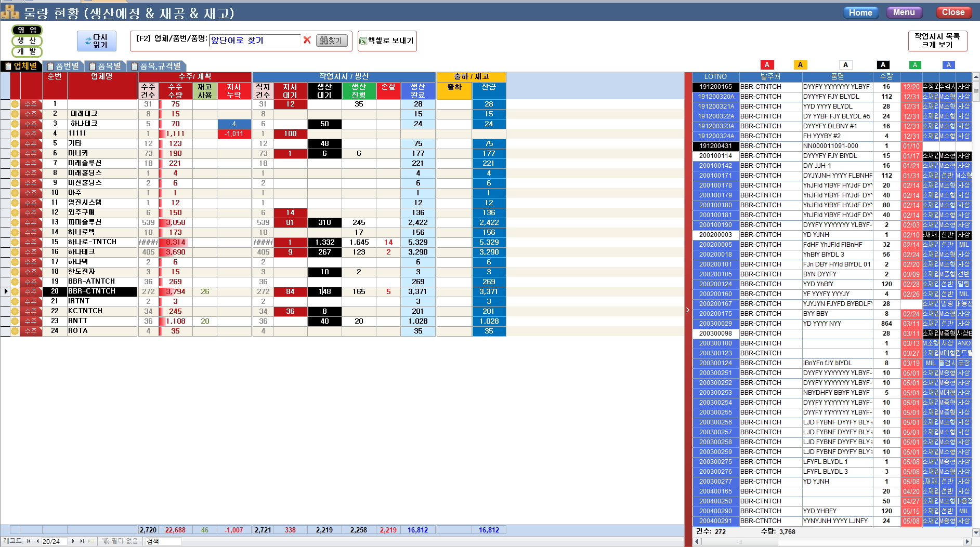The height and width of the screenshot is (547, 980).
Task: Click the 발주처 column header
Action: pyautogui.click(x=770, y=76)
